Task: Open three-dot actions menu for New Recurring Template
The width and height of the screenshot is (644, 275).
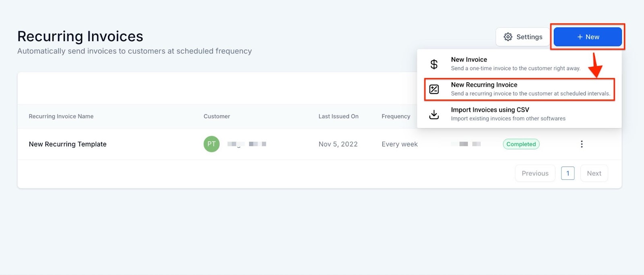Action: (581, 144)
